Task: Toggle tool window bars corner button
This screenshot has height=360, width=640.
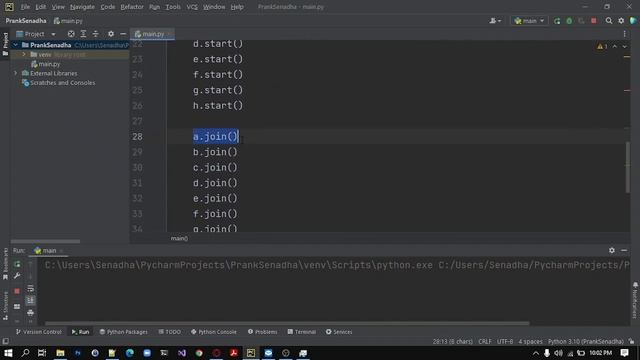Action: (5, 341)
